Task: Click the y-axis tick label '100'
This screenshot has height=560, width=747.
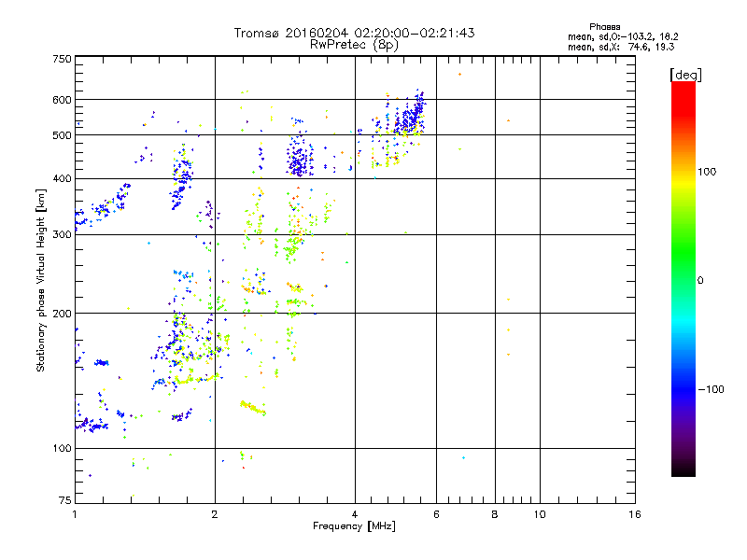Action: (x=62, y=448)
